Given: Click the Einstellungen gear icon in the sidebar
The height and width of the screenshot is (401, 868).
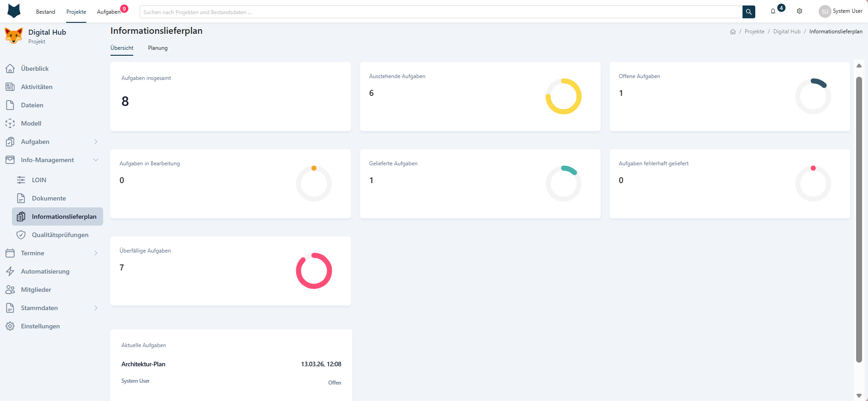Looking at the screenshot, I should tap(10, 326).
